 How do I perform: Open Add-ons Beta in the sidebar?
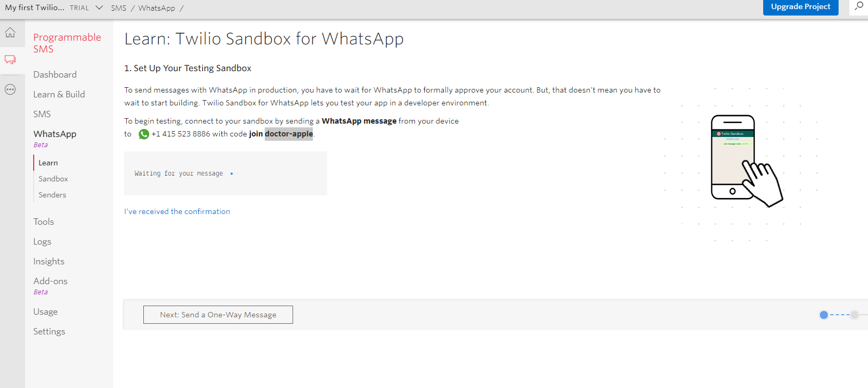tap(50, 285)
